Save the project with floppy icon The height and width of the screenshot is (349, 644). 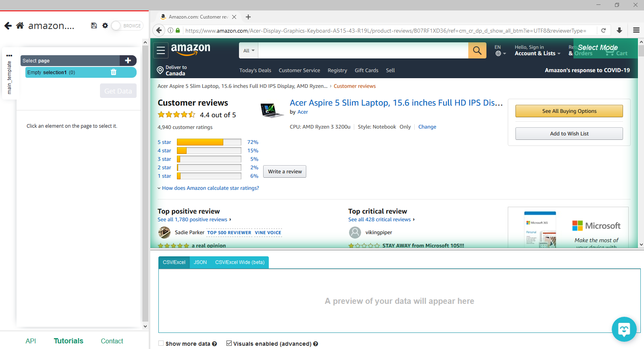coord(94,25)
